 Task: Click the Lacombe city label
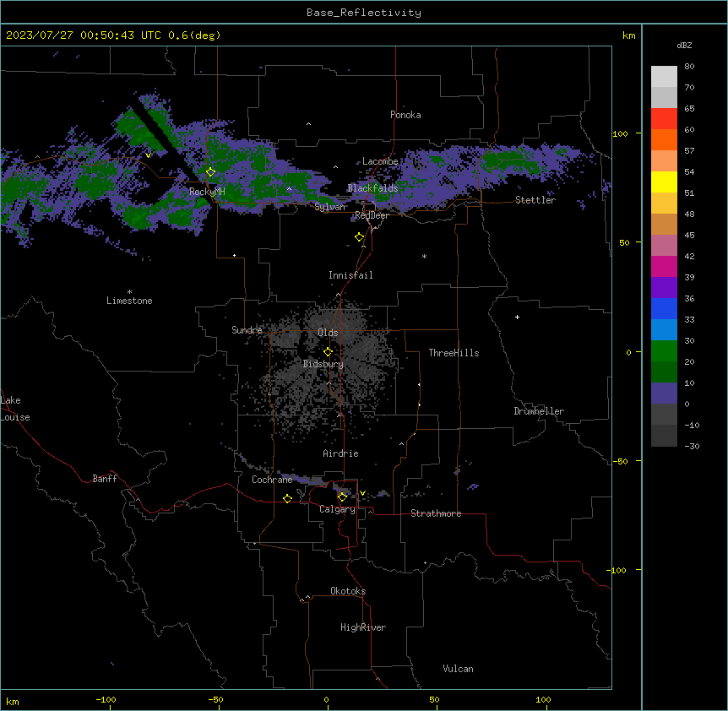tap(380, 161)
